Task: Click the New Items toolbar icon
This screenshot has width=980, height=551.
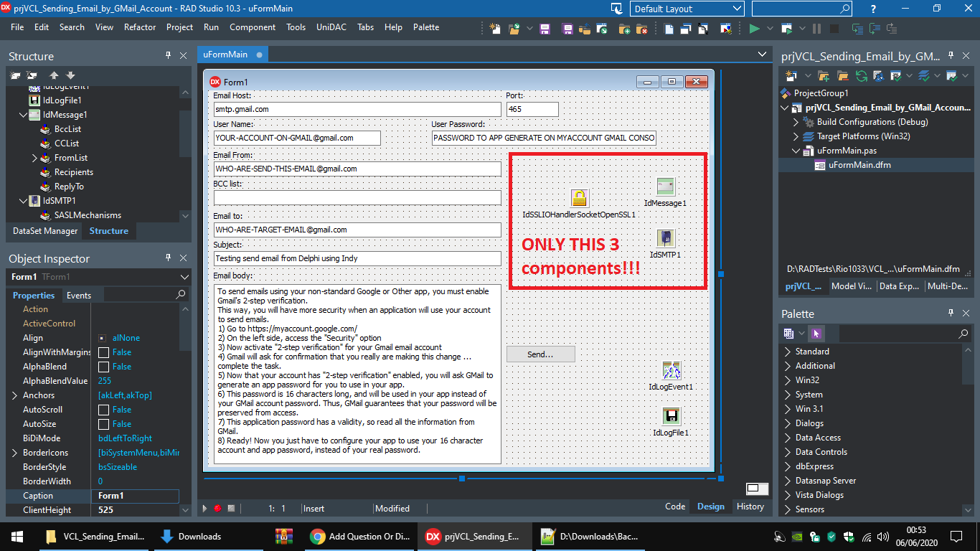Action: (x=495, y=29)
